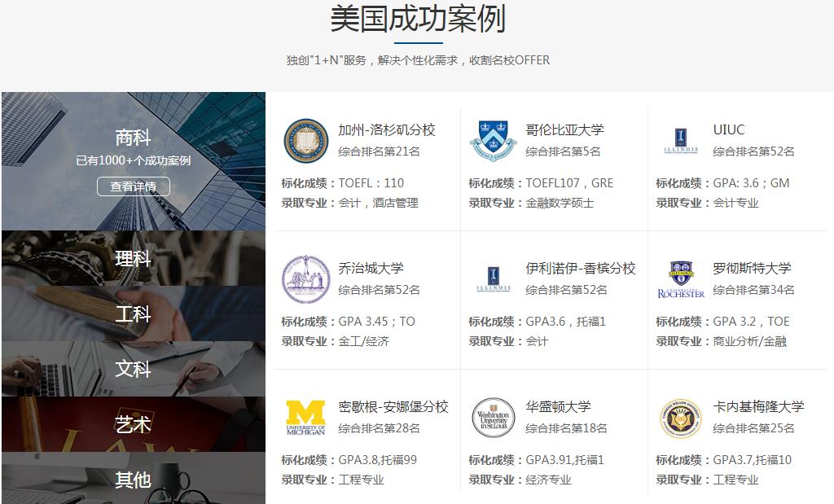Click 会计，酒店管理 major text
Screen dimensions: 834x504
(378, 203)
